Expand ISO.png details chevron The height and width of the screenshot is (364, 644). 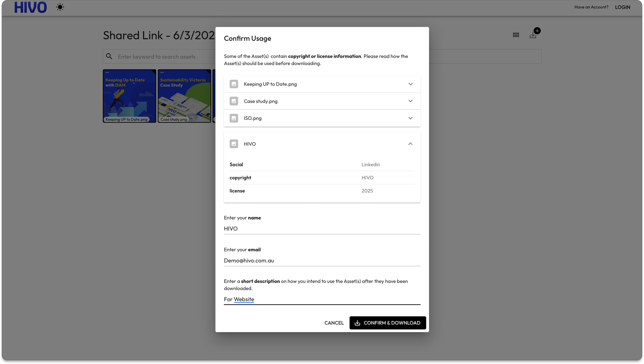tap(410, 118)
